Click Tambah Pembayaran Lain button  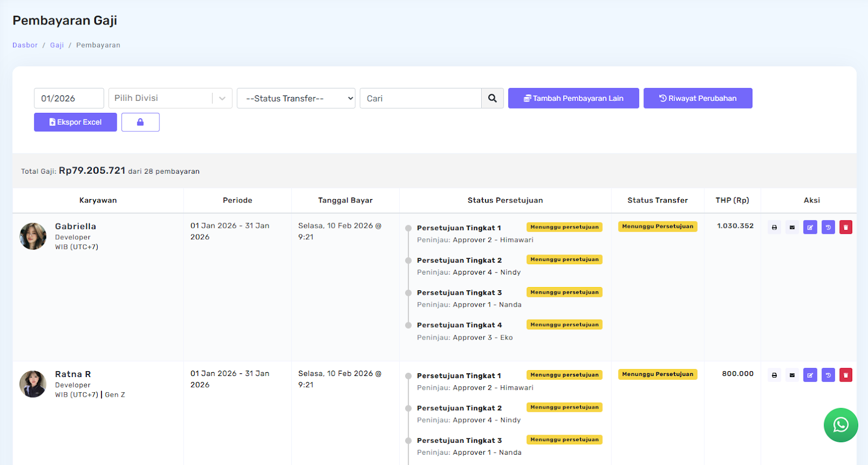coord(573,98)
